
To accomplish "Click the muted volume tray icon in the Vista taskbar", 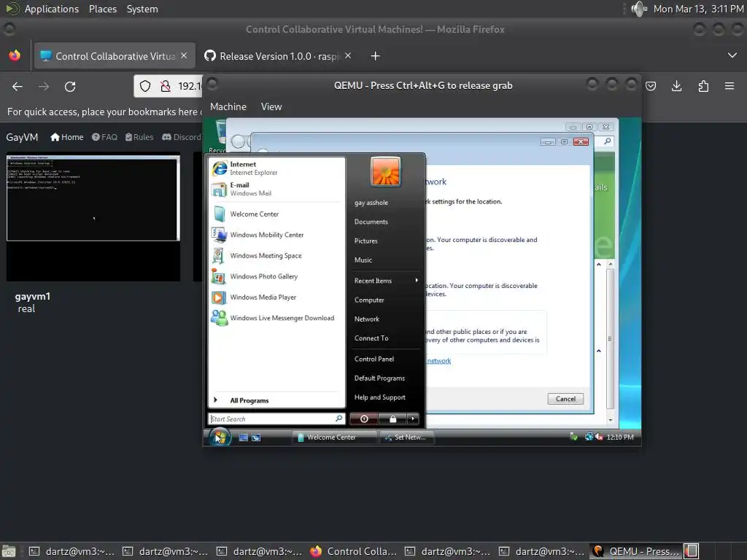I will (599, 437).
